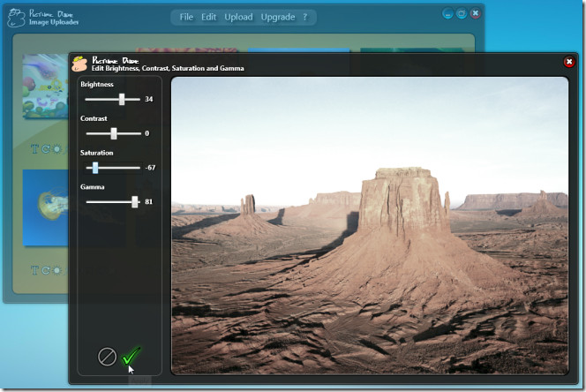Viewport: 586px width, 392px height.
Task: Click the C crop icon under bubbles thumbnail
Action: 46,149
